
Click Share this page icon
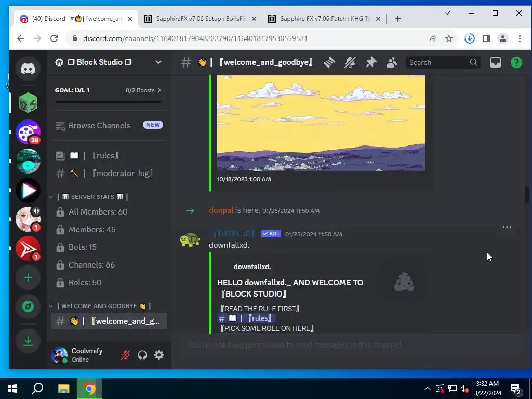432,38
